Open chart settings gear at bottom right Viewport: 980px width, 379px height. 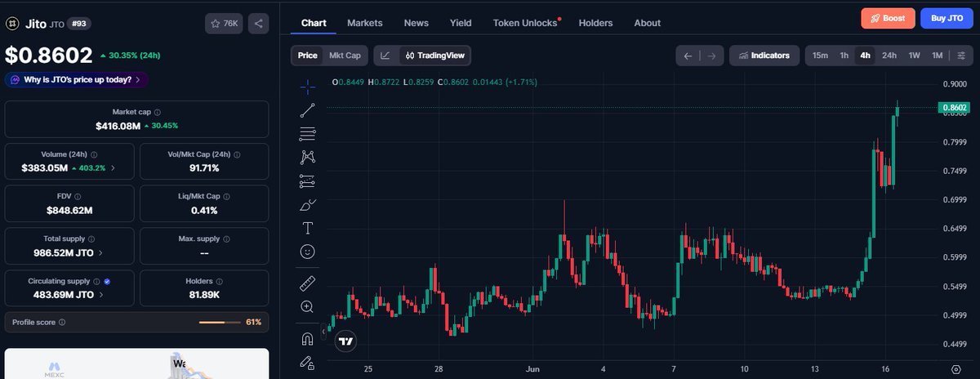(955, 368)
